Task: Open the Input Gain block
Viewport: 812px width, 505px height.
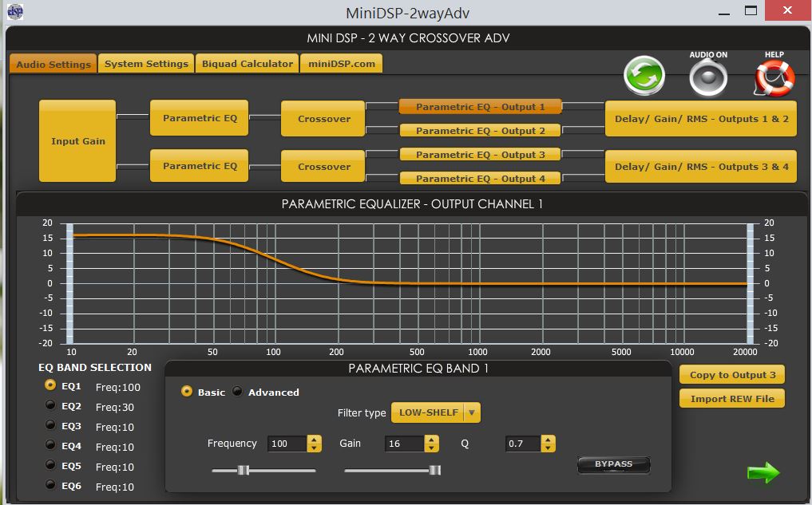Action: (x=77, y=140)
